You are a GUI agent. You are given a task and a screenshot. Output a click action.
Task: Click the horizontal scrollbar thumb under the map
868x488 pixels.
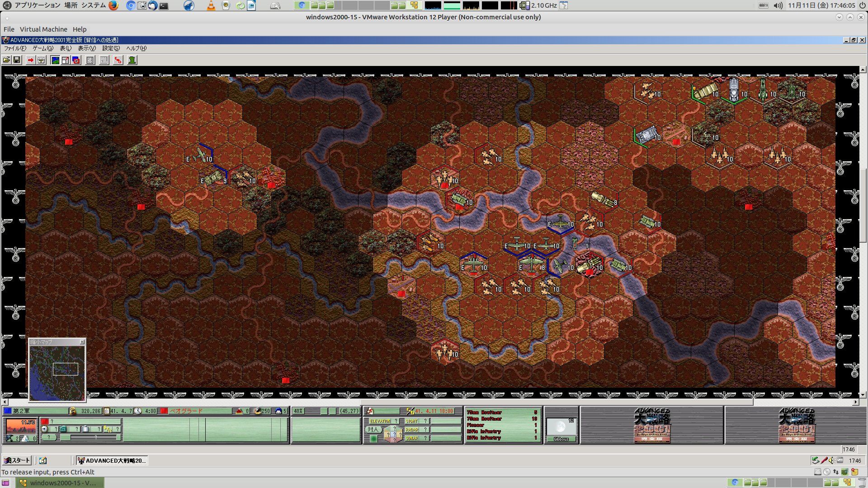click(x=557, y=402)
